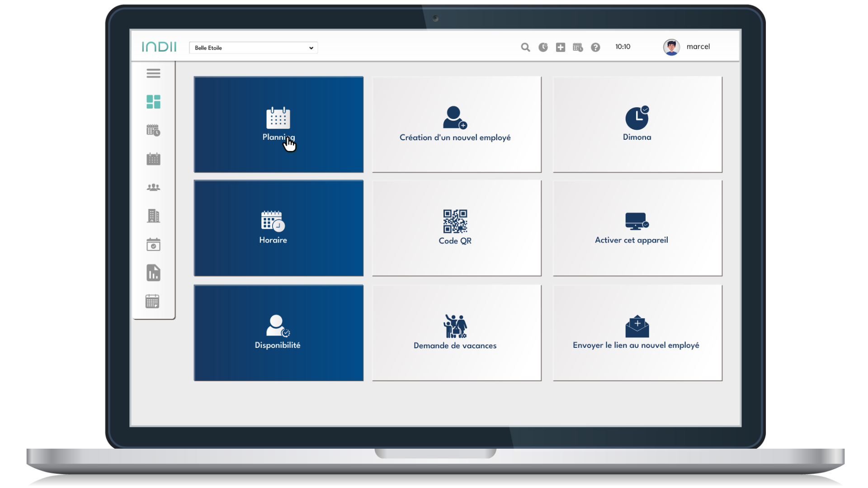
Task: Open the Dimona tile
Action: [x=637, y=124]
